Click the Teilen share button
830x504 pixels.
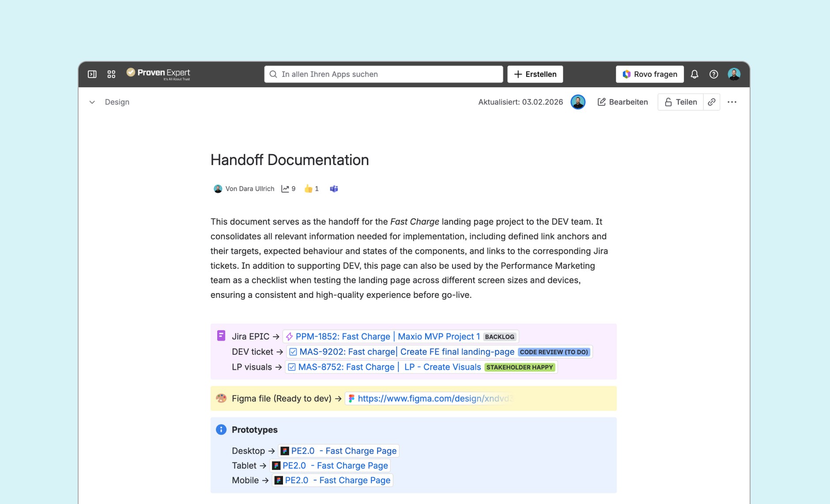pos(680,102)
